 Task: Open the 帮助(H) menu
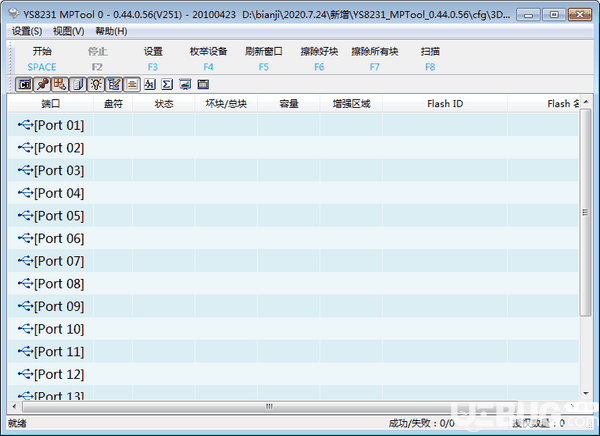[x=111, y=31]
